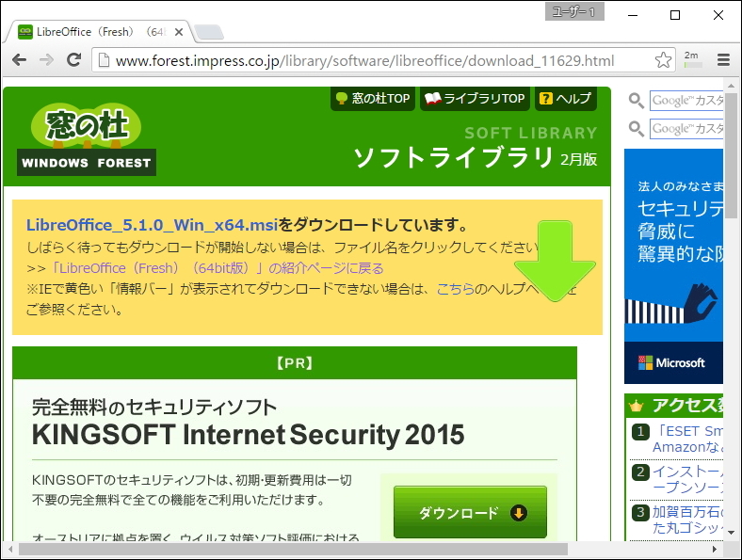Go back with the browser back arrow
Viewport: 742px width, 560px height.
coord(19,60)
